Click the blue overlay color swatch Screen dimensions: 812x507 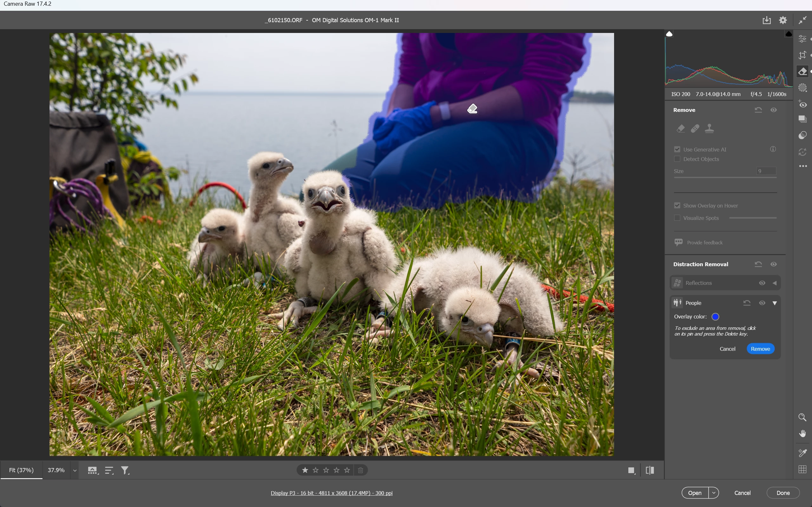point(715,317)
